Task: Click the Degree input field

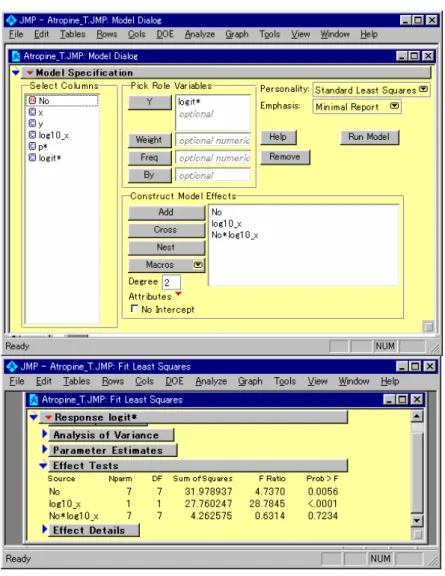Action: tap(171, 282)
